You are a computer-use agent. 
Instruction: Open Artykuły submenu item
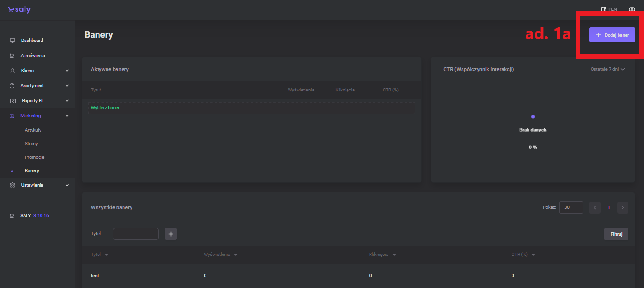click(33, 130)
